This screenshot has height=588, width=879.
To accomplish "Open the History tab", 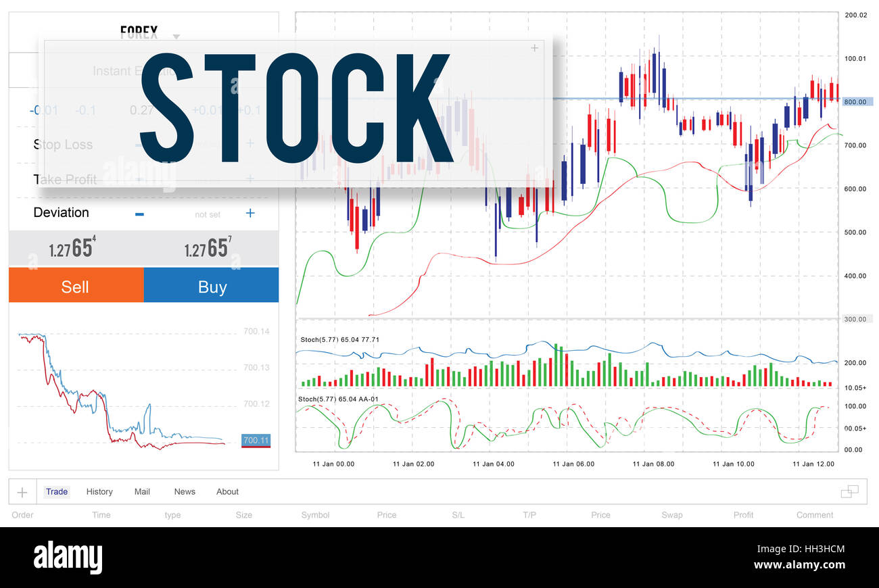I will [x=99, y=491].
